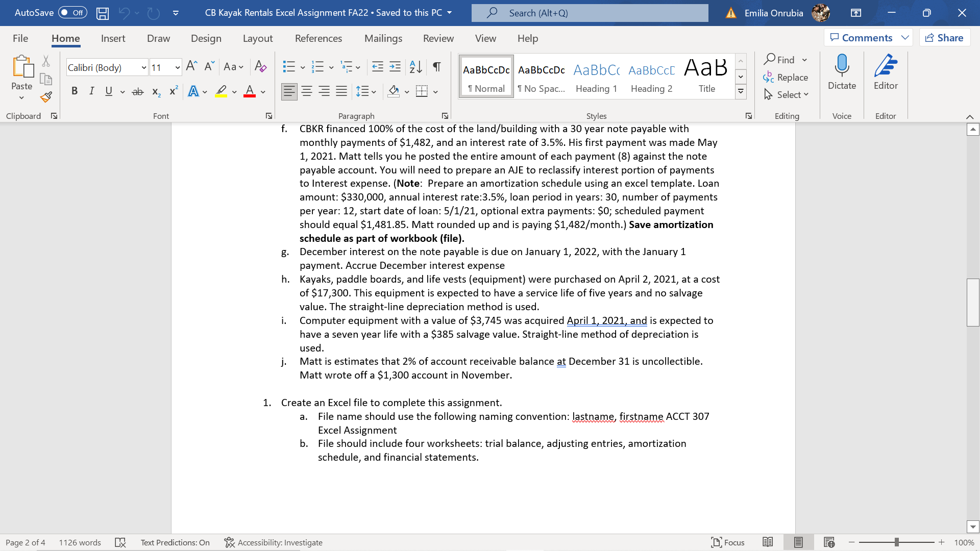Apply superscript formatting
This screenshot has width=980, height=551.
tap(174, 91)
